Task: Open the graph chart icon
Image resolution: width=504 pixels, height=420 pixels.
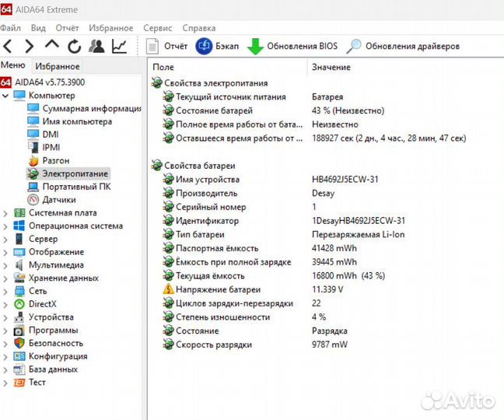Action: (119, 46)
